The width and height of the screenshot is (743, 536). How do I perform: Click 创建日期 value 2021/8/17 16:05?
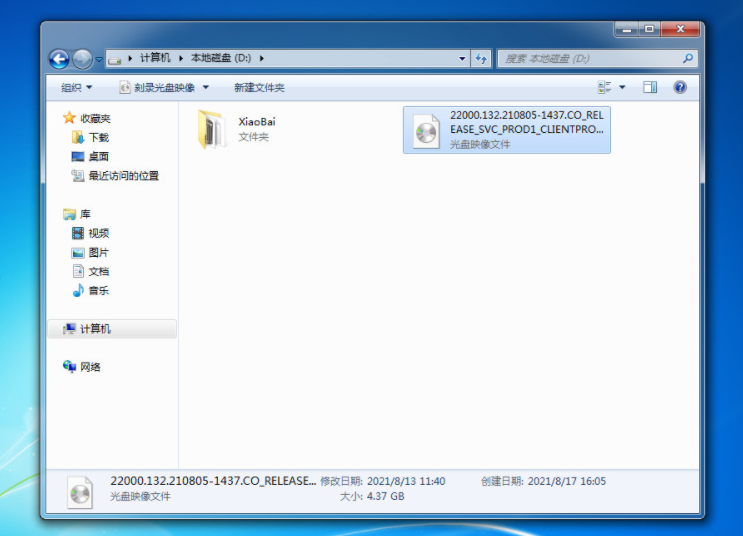(x=567, y=481)
